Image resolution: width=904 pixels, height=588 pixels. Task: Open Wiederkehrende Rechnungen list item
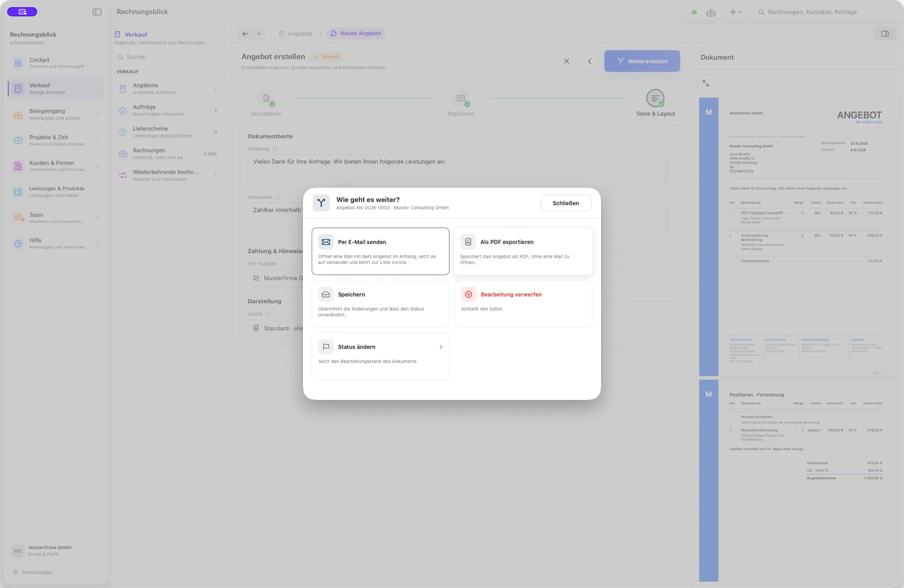(x=168, y=175)
